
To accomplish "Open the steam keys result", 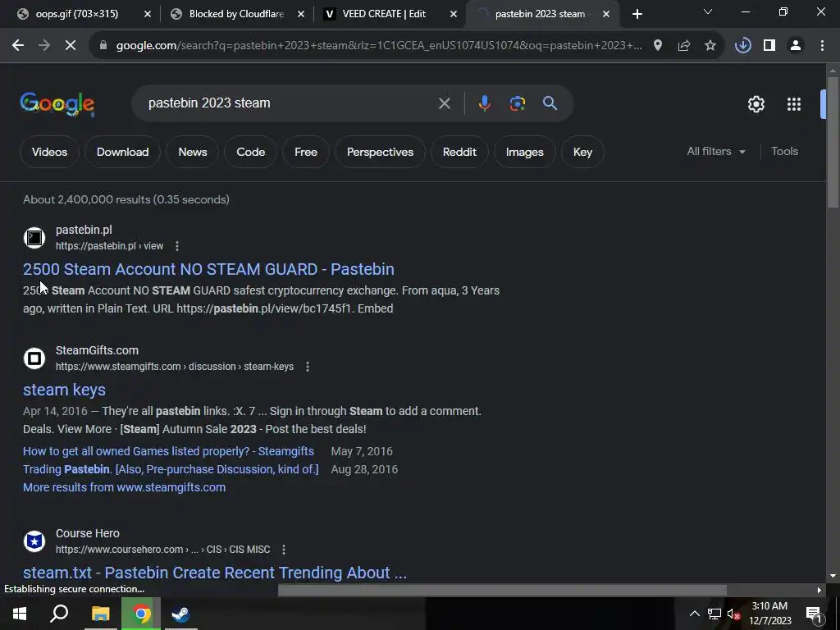I will [x=64, y=390].
